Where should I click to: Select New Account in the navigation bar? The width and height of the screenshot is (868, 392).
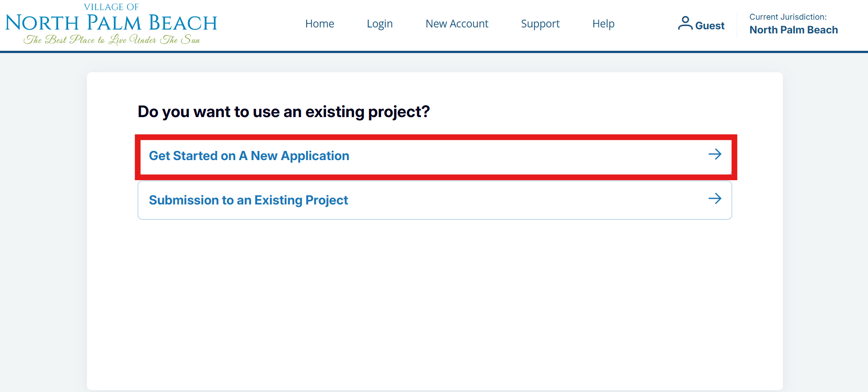coord(457,24)
